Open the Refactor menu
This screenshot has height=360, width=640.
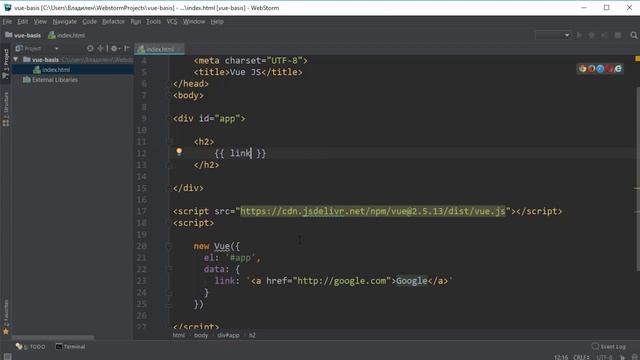click(x=113, y=22)
